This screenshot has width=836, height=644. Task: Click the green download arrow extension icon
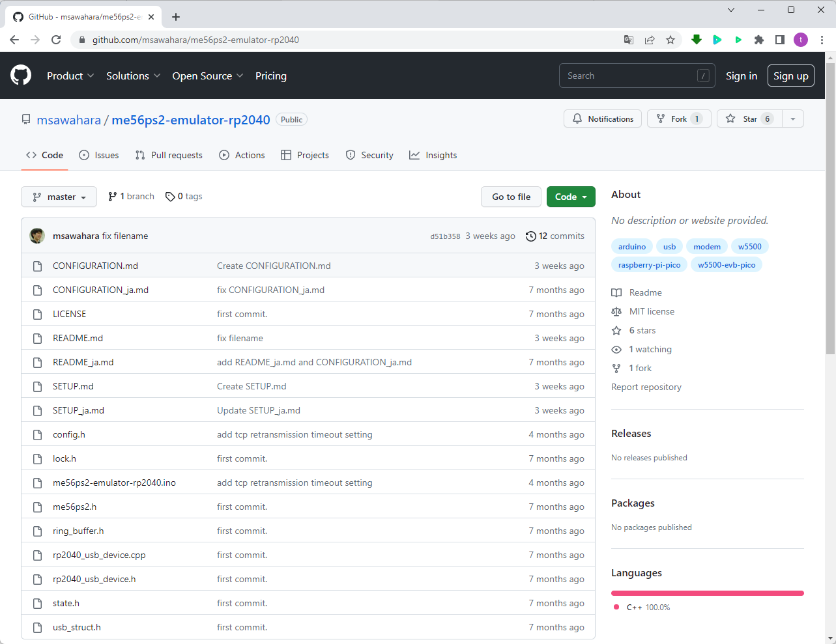pyautogui.click(x=697, y=40)
